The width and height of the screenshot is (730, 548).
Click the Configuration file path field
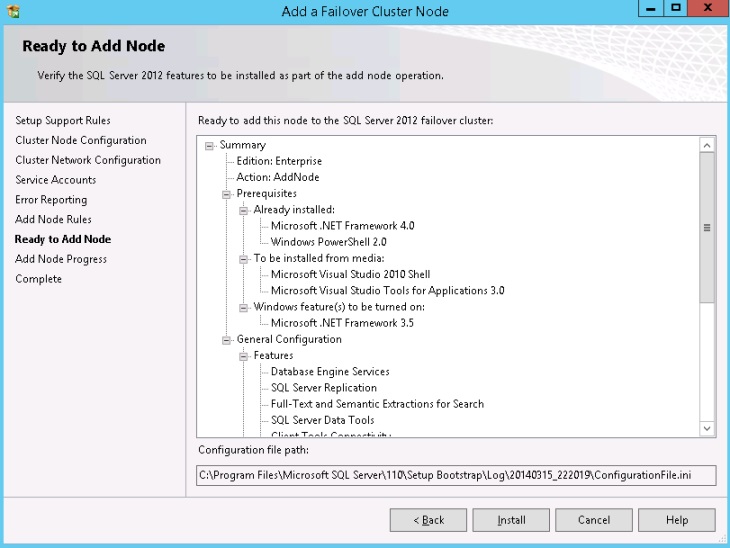(456, 475)
